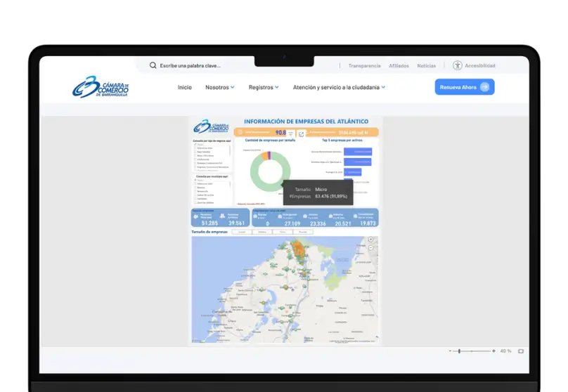This screenshot has width=568, height=392.
Task: Open the filter icon on dashboard visual
Action: coord(290,134)
